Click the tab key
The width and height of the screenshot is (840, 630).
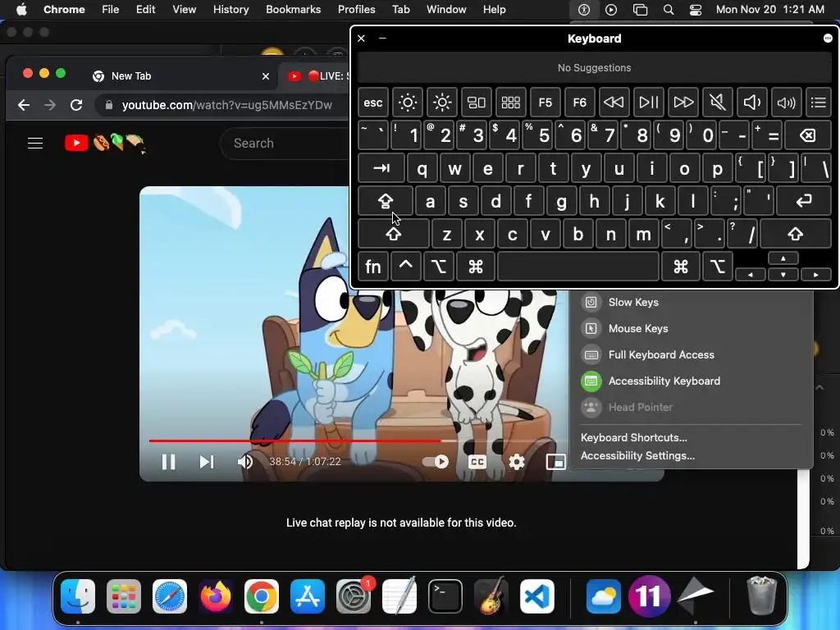[x=381, y=169]
